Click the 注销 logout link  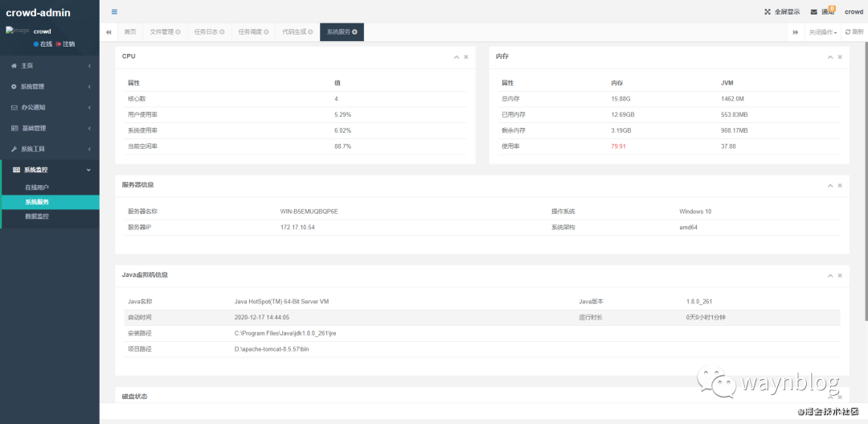point(65,43)
